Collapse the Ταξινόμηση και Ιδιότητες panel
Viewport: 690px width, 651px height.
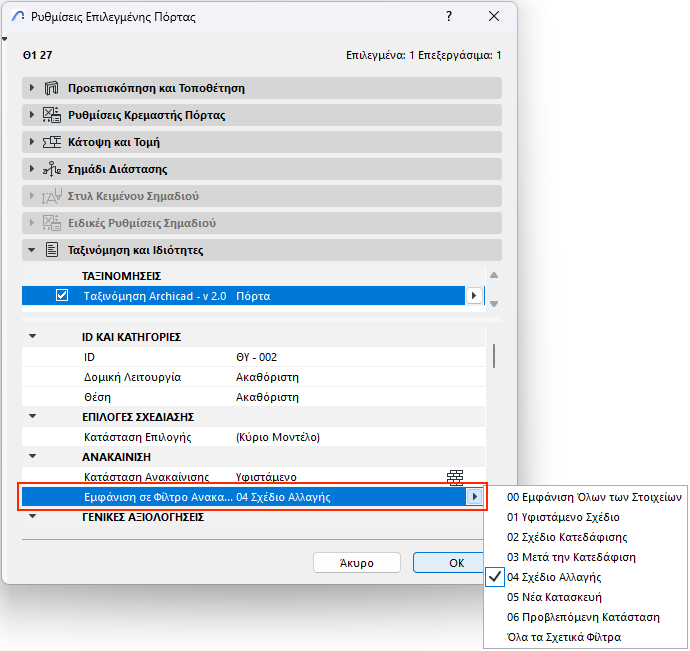32,250
